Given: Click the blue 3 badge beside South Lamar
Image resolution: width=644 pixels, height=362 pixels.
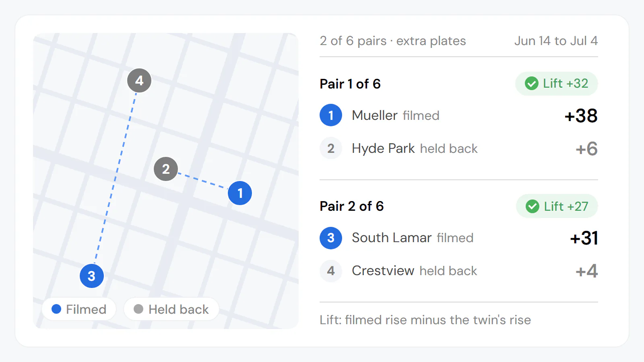Looking at the screenshot, I should [331, 238].
